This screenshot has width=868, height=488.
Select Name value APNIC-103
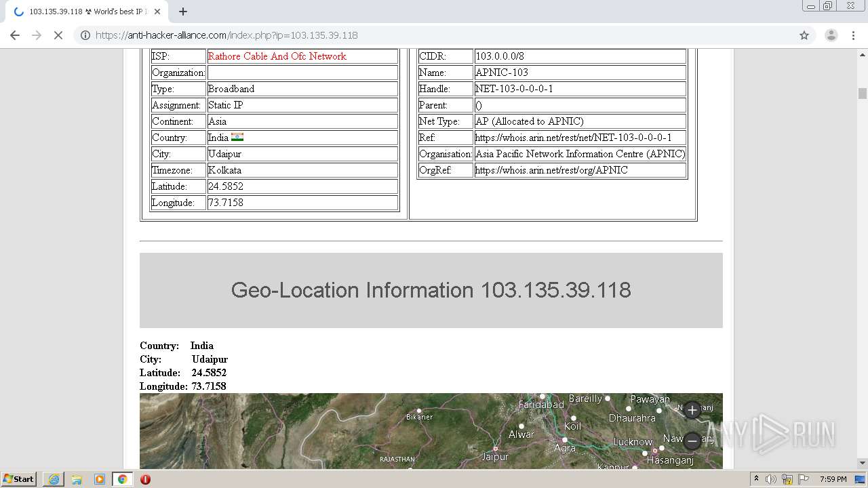pyautogui.click(x=502, y=73)
